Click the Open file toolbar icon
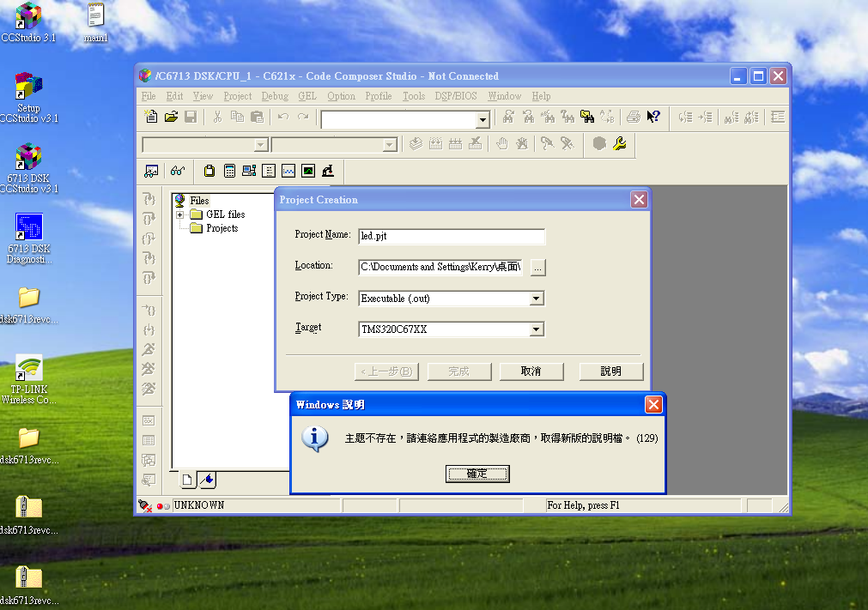 click(x=171, y=117)
